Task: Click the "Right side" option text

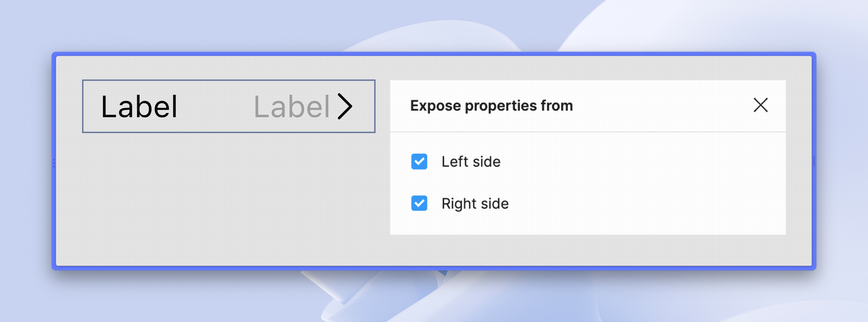Action: pos(475,204)
